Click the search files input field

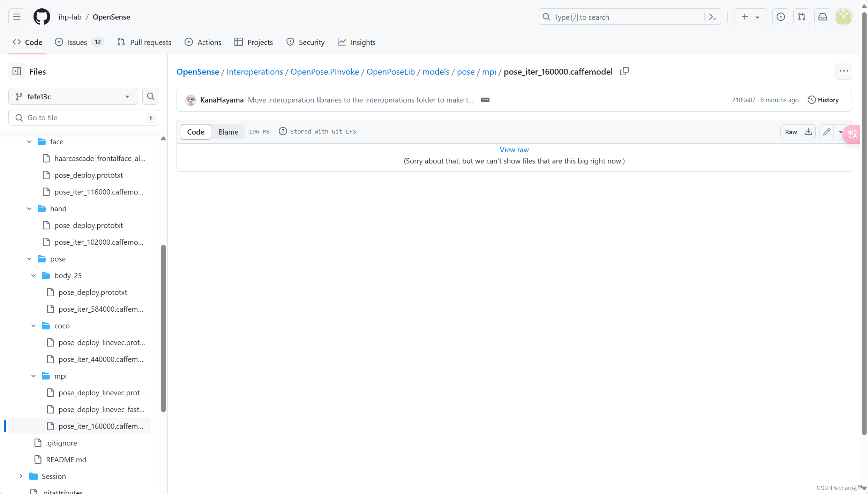click(x=83, y=117)
